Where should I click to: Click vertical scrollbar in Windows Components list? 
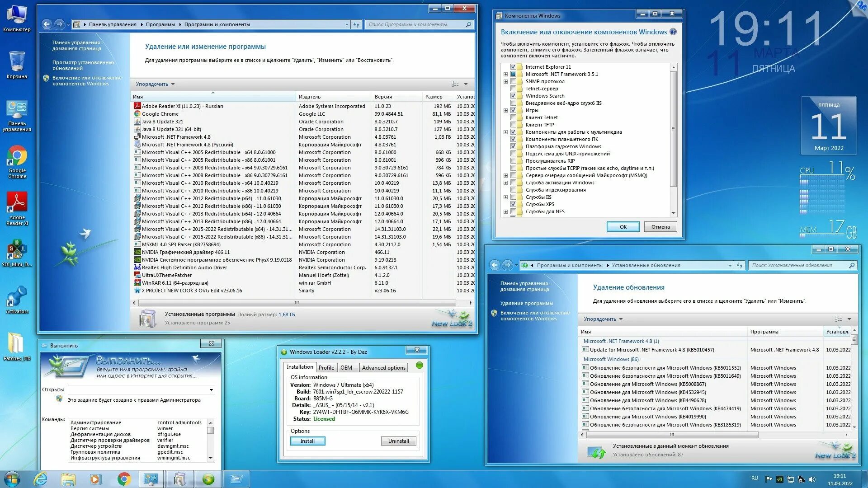click(673, 129)
